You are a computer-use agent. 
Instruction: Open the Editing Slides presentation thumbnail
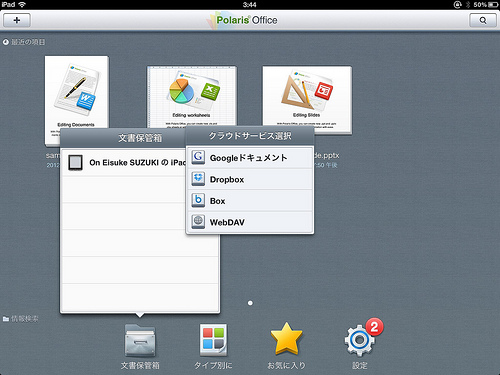[307, 99]
